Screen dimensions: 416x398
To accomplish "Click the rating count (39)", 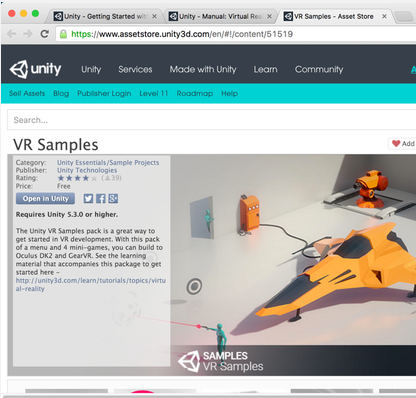I will (x=111, y=178).
